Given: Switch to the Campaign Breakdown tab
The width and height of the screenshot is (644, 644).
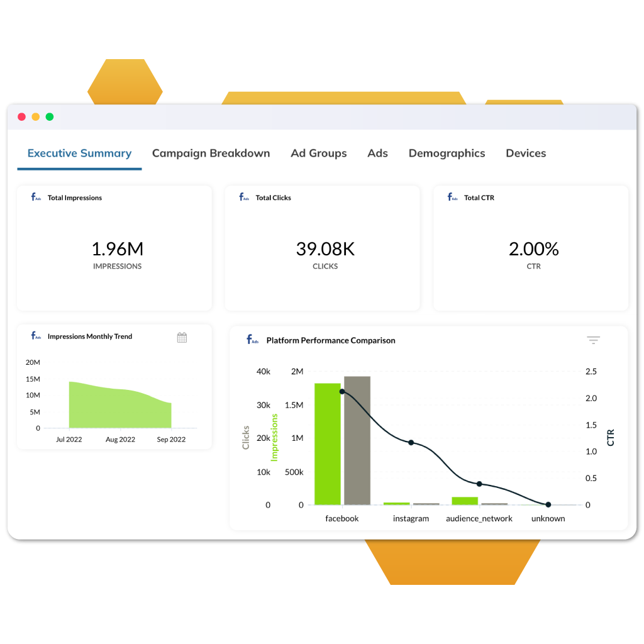Looking at the screenshot, I should tap(211, 153).
